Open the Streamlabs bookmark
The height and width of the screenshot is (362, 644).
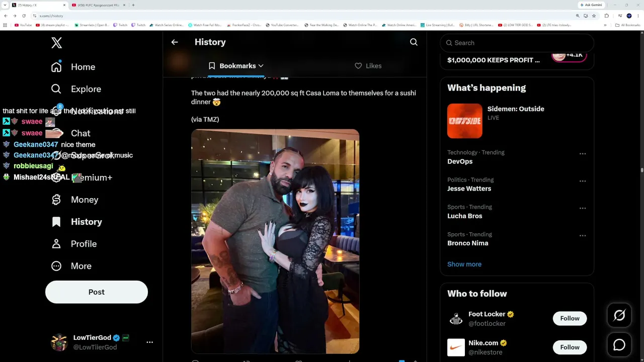tap(92, 25)
